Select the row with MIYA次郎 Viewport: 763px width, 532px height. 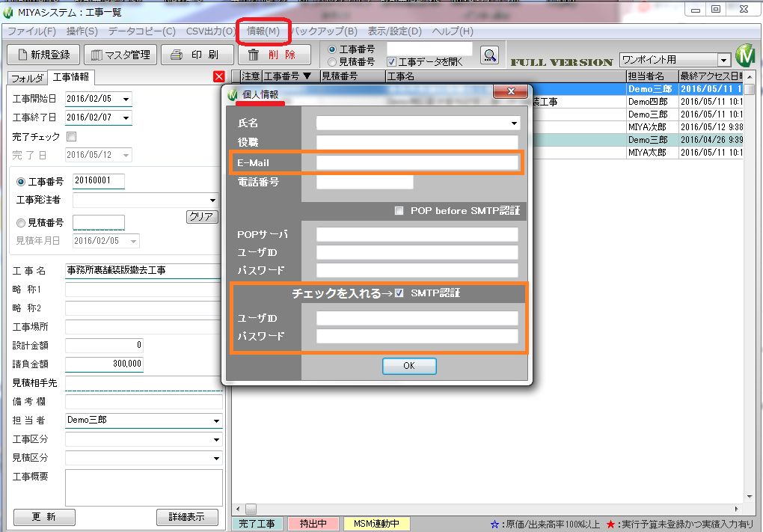pos(488,127)
